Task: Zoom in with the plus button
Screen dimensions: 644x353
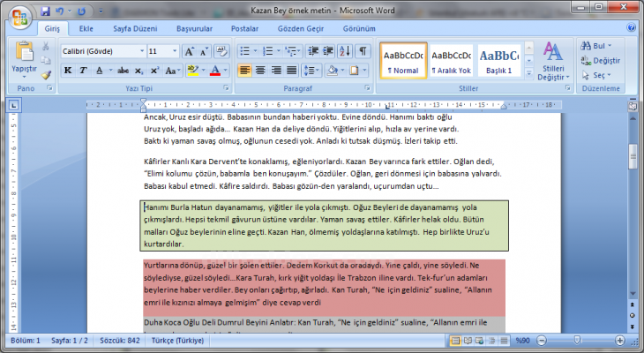Action: pos(620,341)
